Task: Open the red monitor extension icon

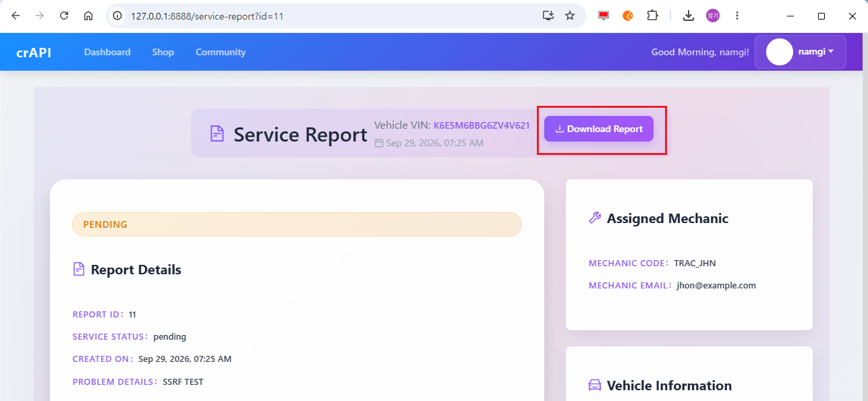Action: coord(604,16)
